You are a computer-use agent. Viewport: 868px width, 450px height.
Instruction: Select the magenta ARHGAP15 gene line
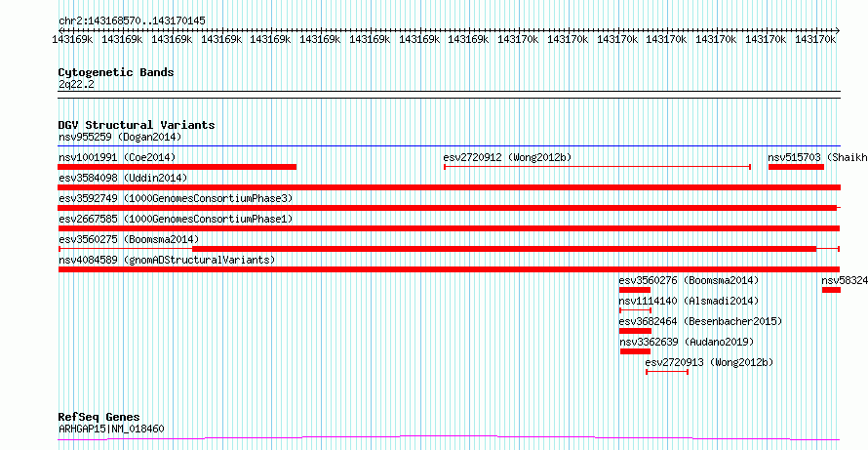pos(449,438)
